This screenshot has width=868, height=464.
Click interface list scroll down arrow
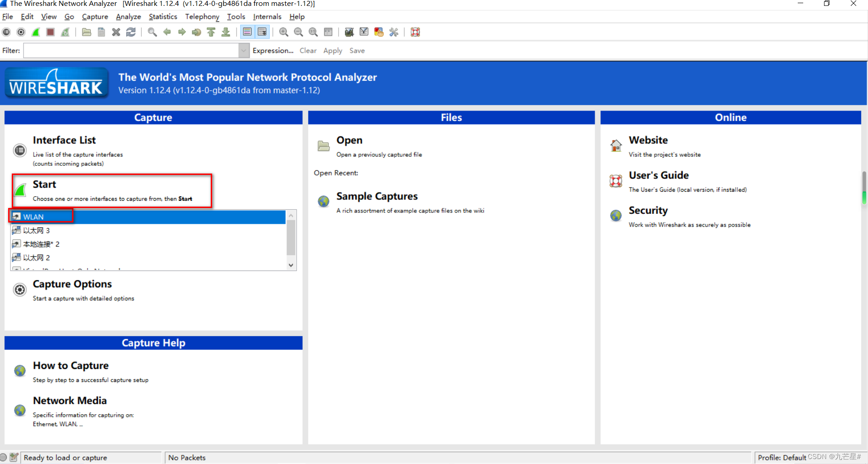291,265
